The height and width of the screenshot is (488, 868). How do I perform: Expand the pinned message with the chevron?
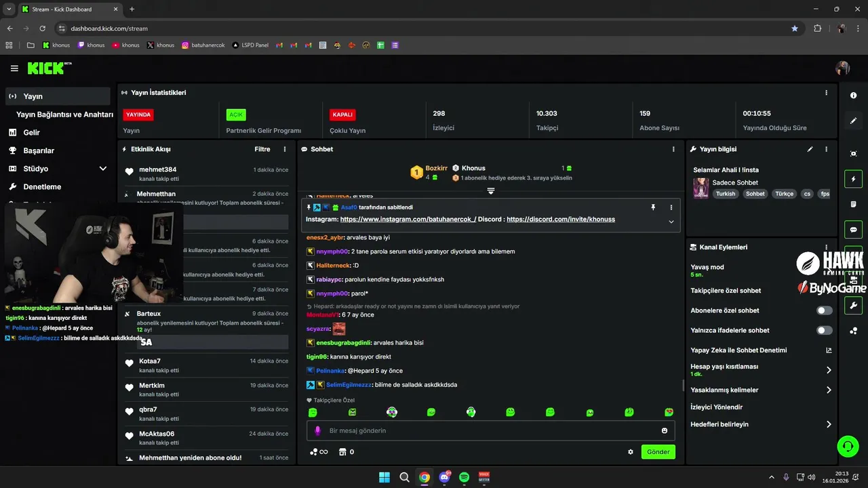click(671, 222)
